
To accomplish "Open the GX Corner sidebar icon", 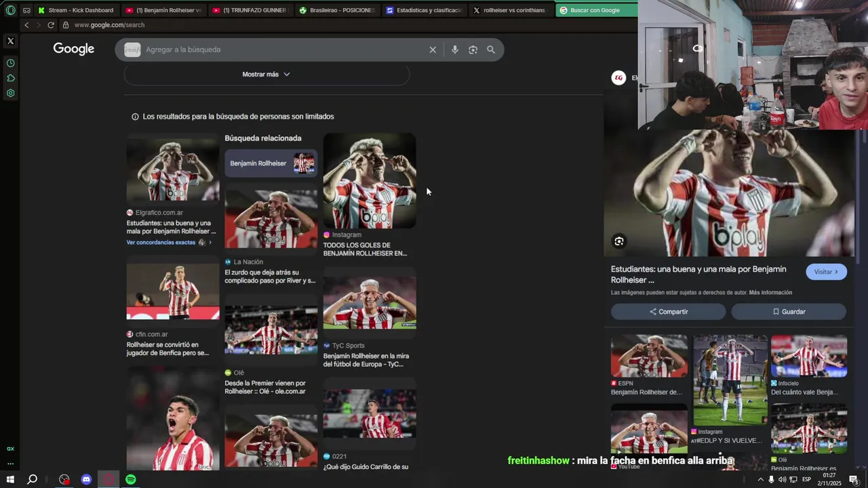I will point(10,449).
